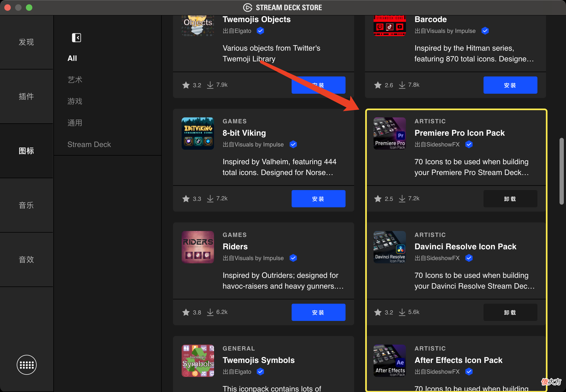This screenshot has width=566, height=392.
Task: Click verified badge on After Effects Icon Pack author
Action: (x=469, y=372)
